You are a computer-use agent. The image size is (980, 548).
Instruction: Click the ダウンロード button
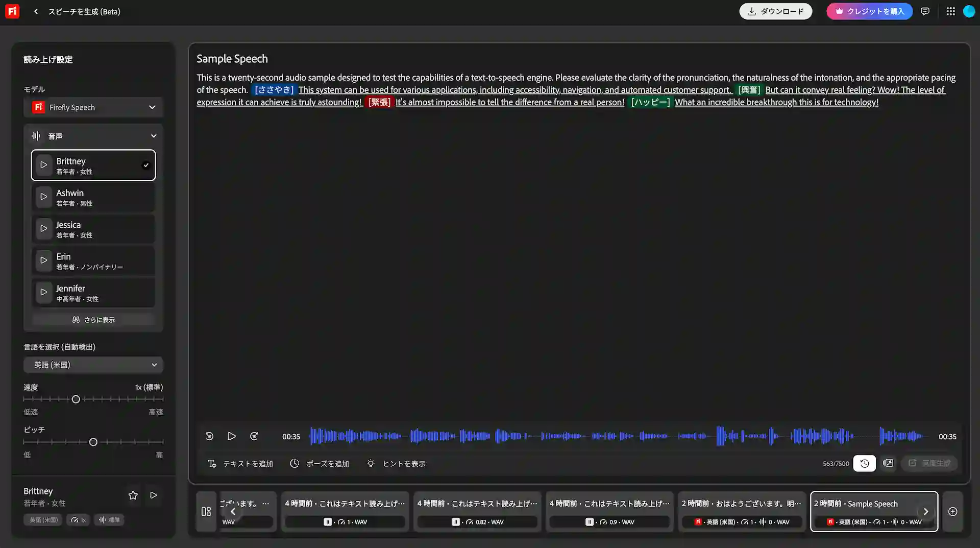click(775, 11)
